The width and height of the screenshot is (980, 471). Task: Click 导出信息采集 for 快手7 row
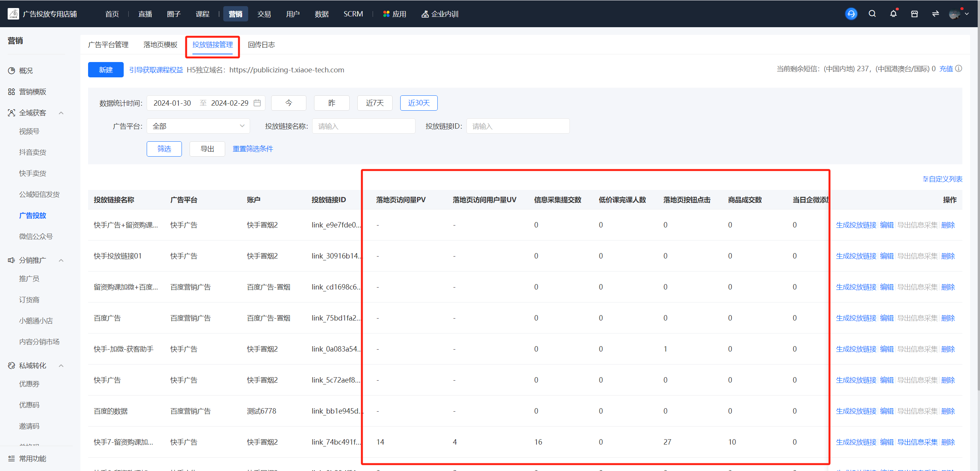pos(918,442)
